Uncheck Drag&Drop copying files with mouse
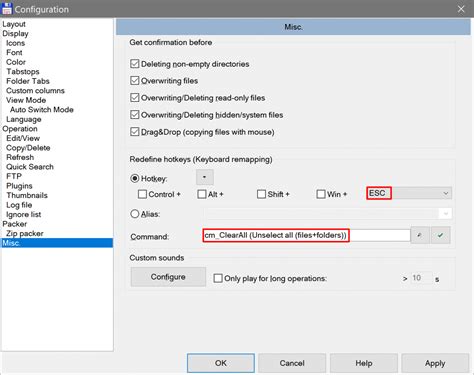The height and width of the screenshot is (375, 474). tap(135, 132)
